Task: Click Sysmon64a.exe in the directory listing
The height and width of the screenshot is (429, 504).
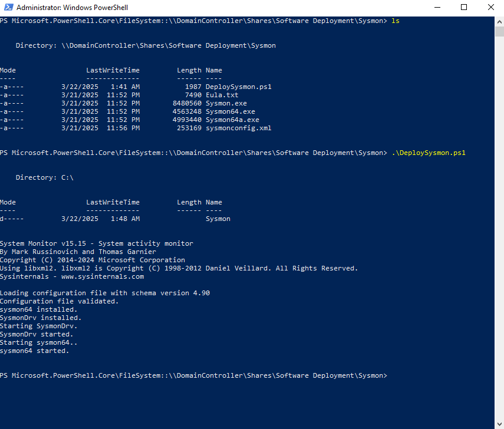Action: 232,120
